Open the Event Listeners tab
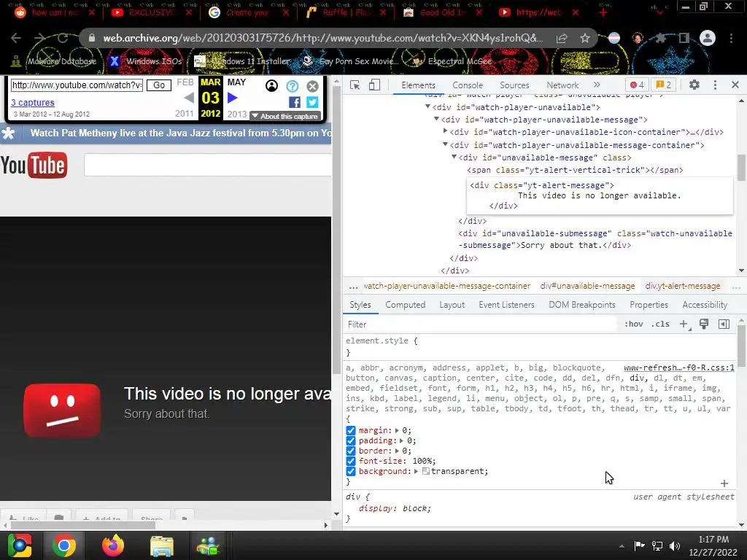747x560 pixels. 506,305
